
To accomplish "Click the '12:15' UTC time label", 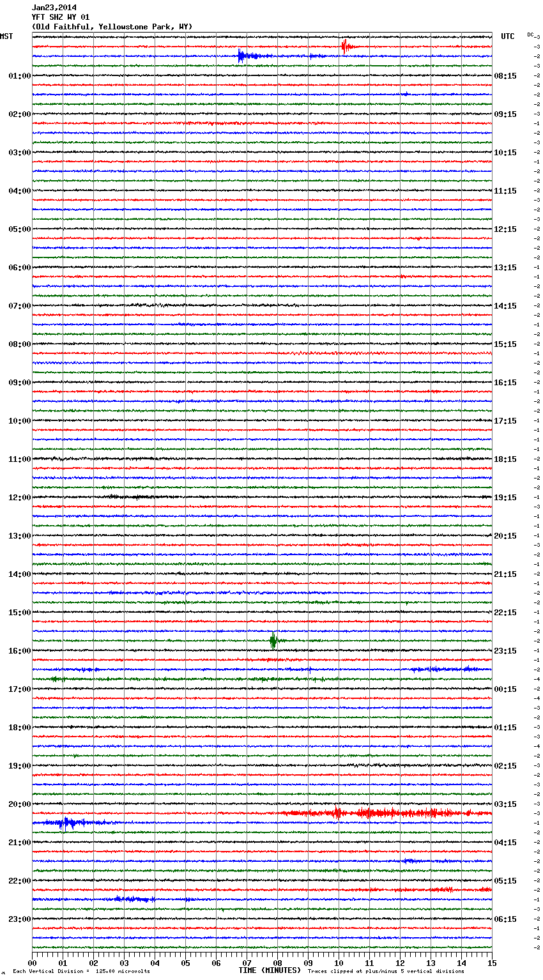I will [505, 229].
